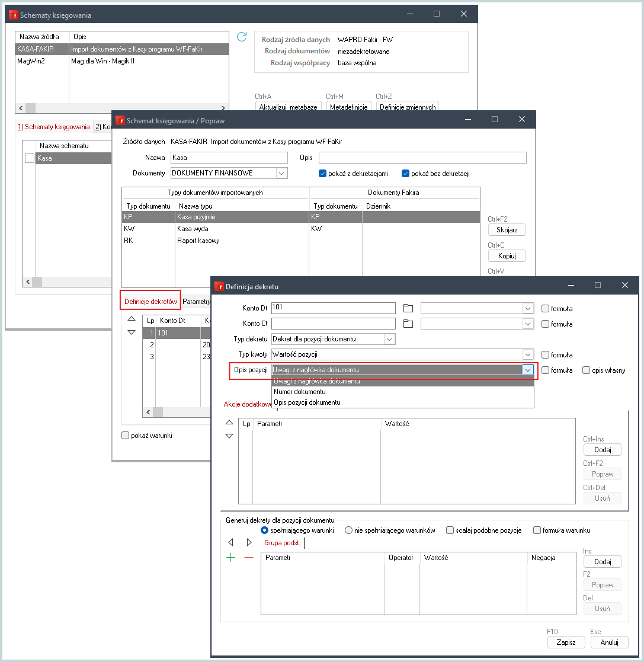Toggle 'pokaż bez dekretacji' checkbox
Screen dimensions: 644x662
(x=406, y=174)
